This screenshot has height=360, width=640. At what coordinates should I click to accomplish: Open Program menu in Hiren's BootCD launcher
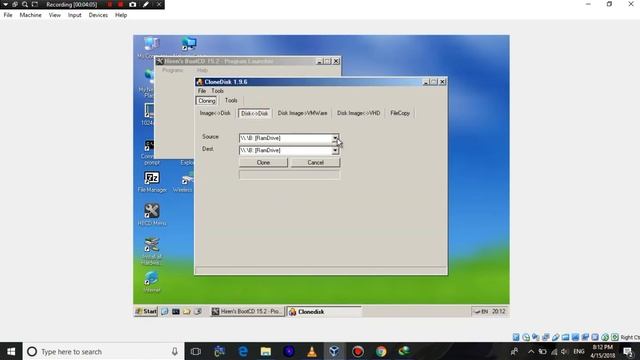click(x=173, y=70)
